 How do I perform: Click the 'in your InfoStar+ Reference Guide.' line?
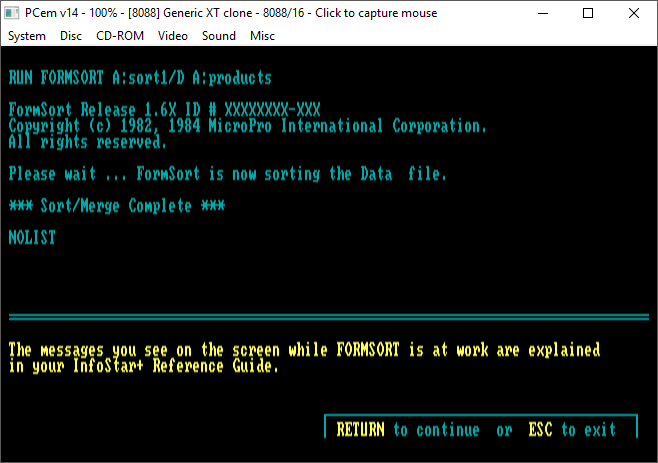click(144, 366)
